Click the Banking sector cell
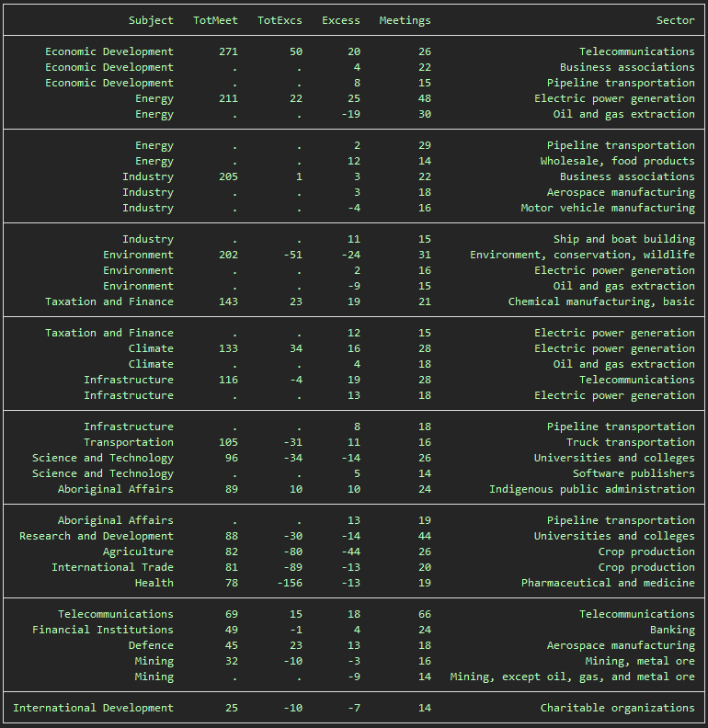This screenshot has height=728, width=708. [672, 630]
